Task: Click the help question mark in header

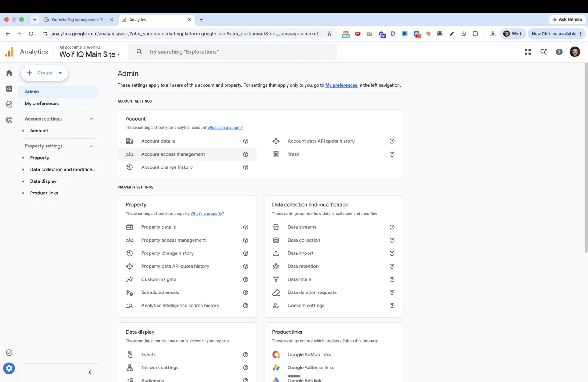Action: click(x=559, y=52)
